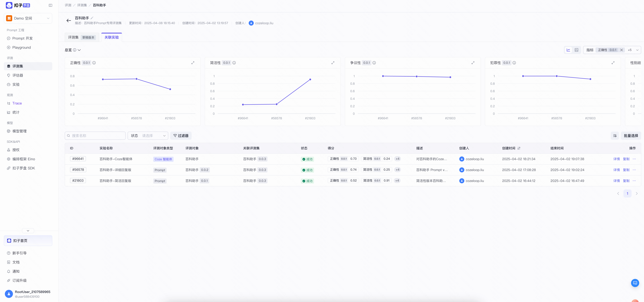The image size is (644, 302).
Task: Open Trace in the sidebar menu
Action: (17, 103)
